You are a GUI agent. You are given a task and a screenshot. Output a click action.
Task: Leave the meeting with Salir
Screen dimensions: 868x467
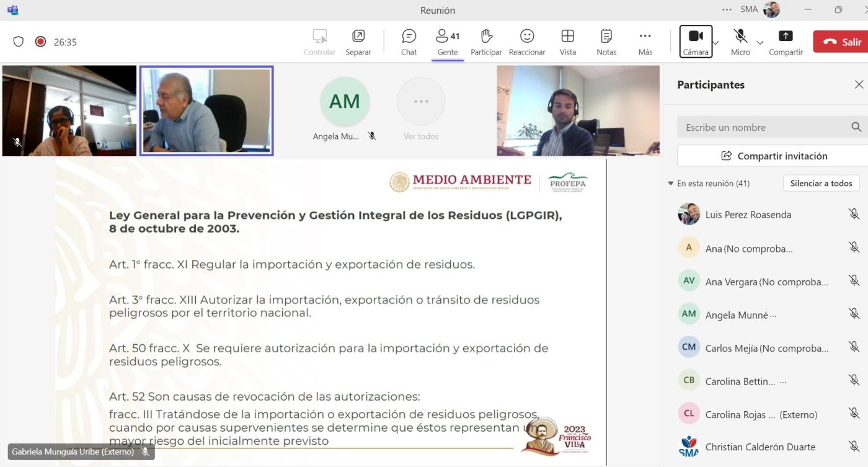tap(841, 42)
